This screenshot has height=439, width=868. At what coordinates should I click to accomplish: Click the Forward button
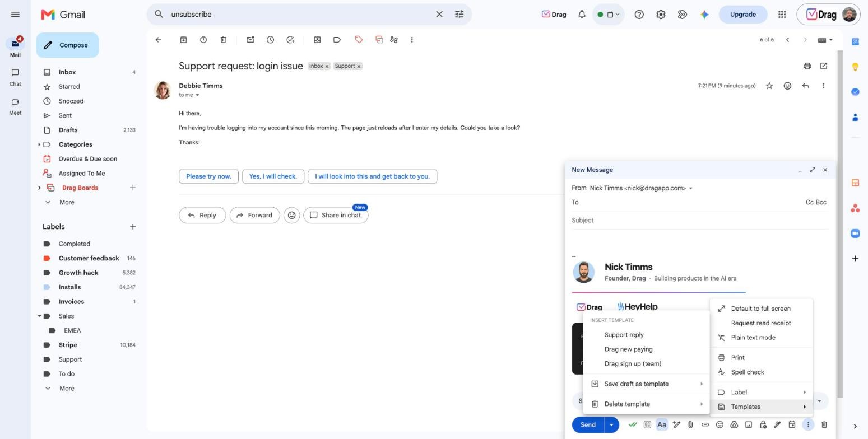254,216
